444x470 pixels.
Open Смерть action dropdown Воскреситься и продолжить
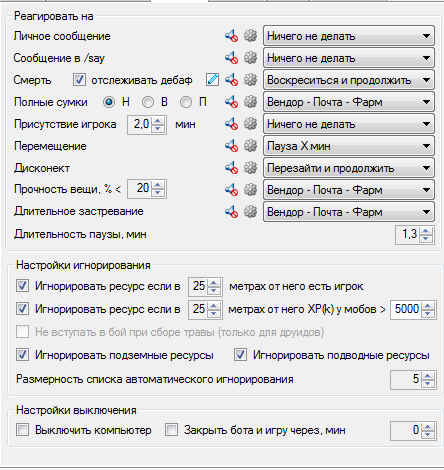point(349,80)
